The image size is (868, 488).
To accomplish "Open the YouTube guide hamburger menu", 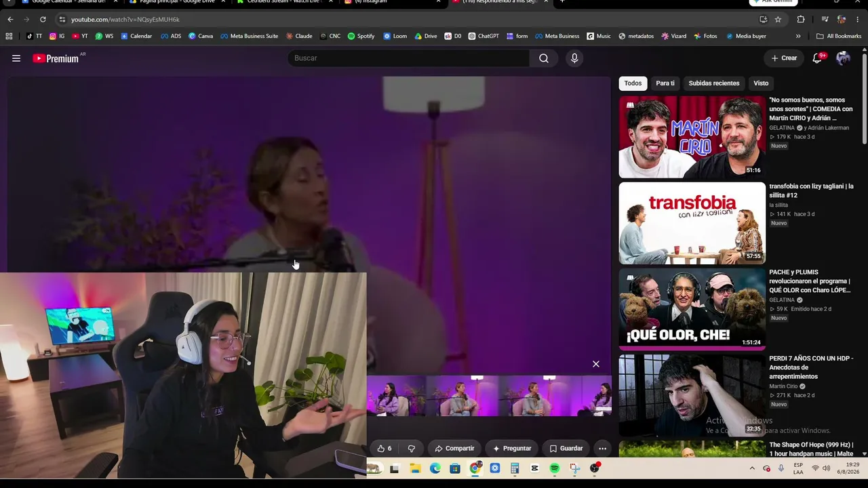I will pyautogui.click(x=16, y=58).
